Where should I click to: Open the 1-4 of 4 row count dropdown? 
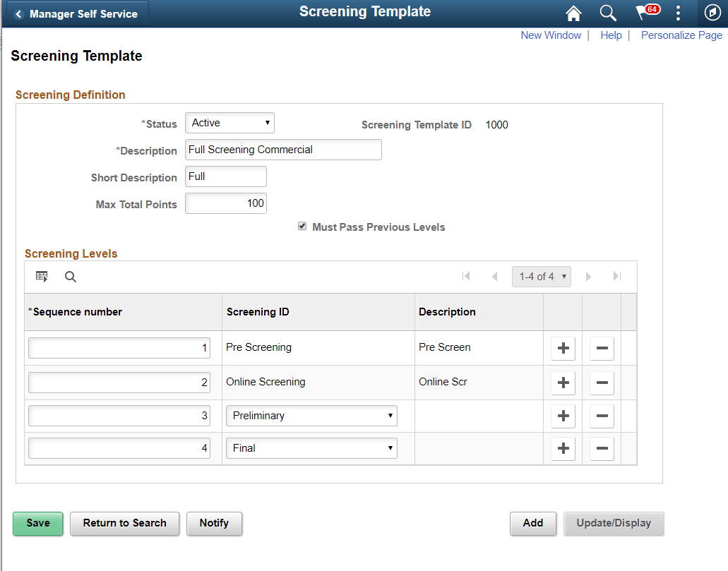(x=542, y=276)
